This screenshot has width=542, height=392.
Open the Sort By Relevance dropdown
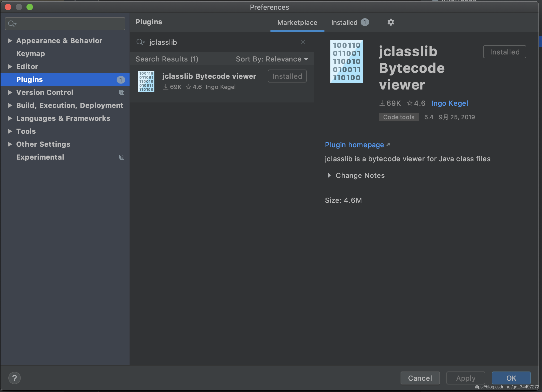click(272, 59)
